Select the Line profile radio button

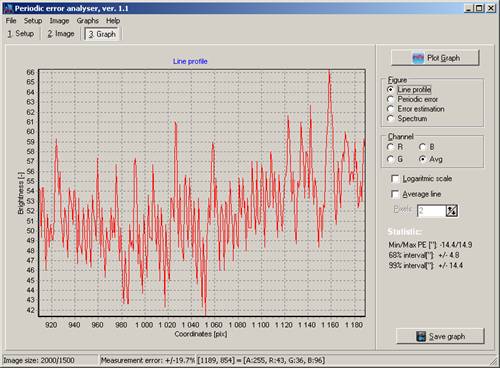(391, 90)
